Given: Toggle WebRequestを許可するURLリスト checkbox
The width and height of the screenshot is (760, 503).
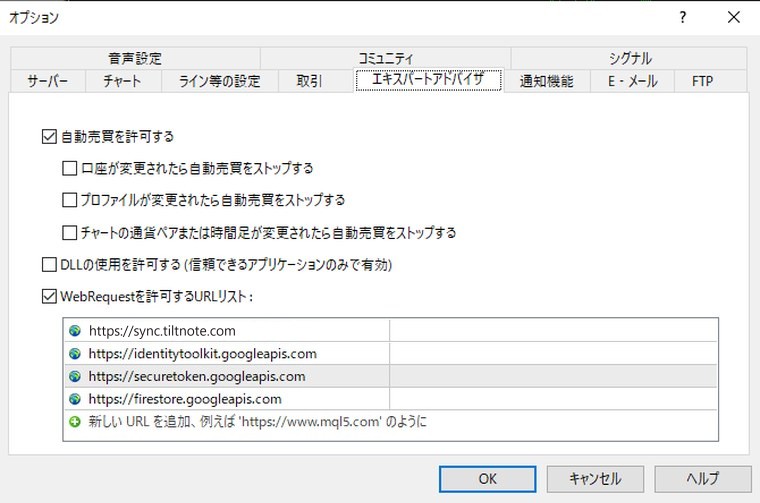Looking at the screenshot, I should 49,296.
